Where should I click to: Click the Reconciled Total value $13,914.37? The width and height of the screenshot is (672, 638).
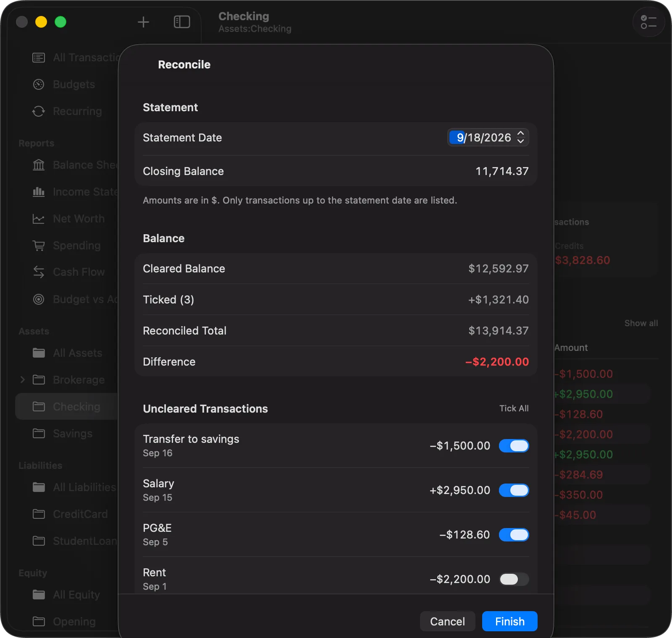(x=499, y=331)
